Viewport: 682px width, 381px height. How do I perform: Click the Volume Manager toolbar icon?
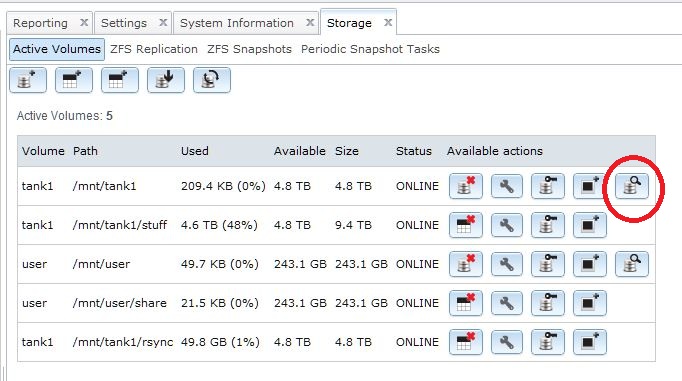click(28, 80)
